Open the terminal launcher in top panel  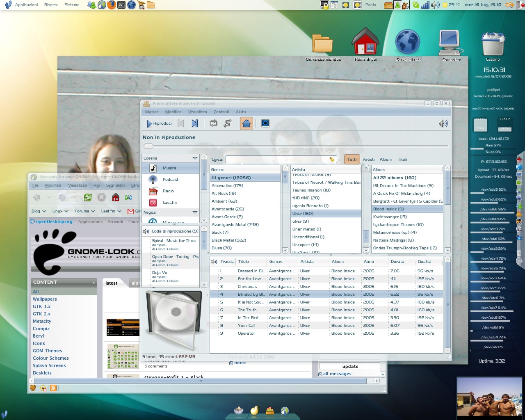click(x=121, y=5)
